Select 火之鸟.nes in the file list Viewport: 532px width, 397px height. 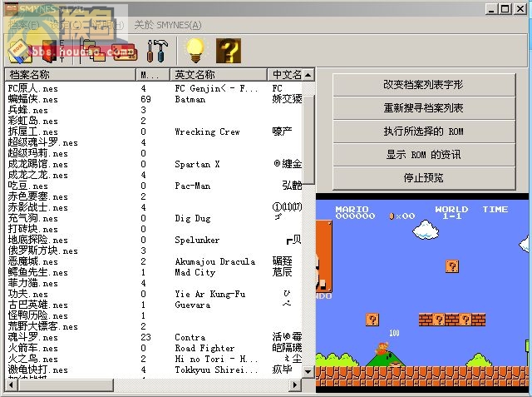point(33,359)
